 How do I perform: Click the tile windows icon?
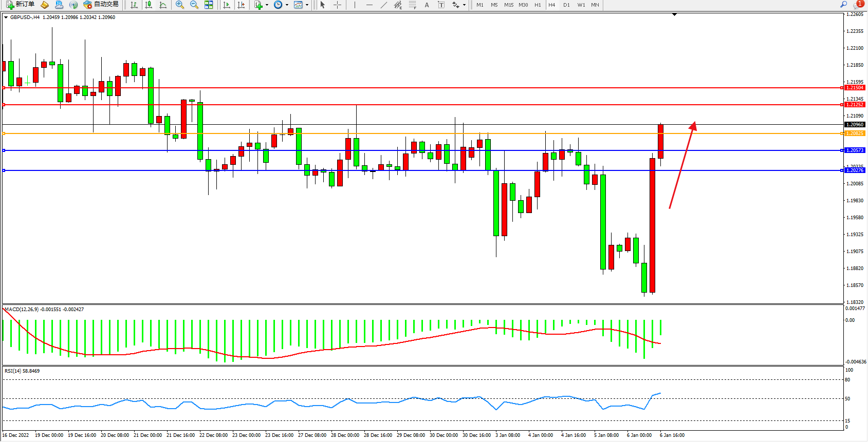(x=209, y=5)
